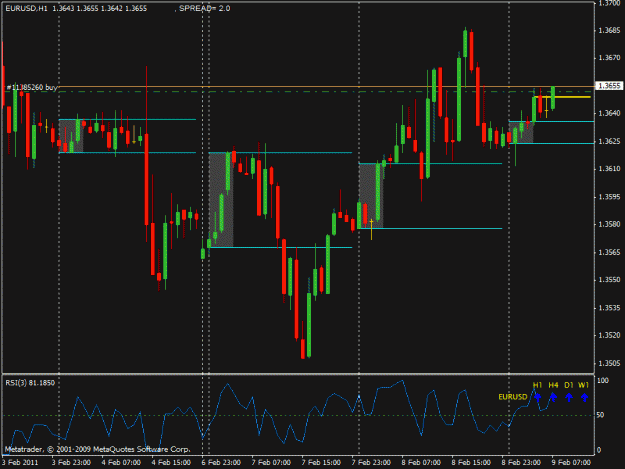Select the short yellow horizontal line
Viewport: 625px width, 469px height.
click(562, 97)
